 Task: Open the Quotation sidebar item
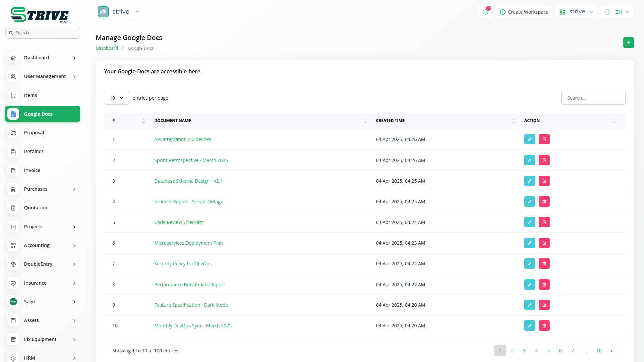(36, 208)
